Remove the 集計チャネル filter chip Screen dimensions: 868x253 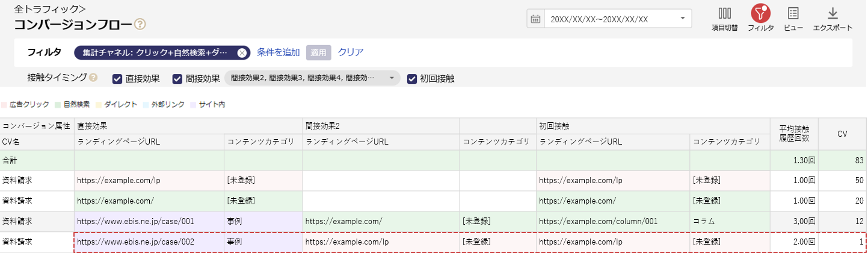[x=242, y=52]
